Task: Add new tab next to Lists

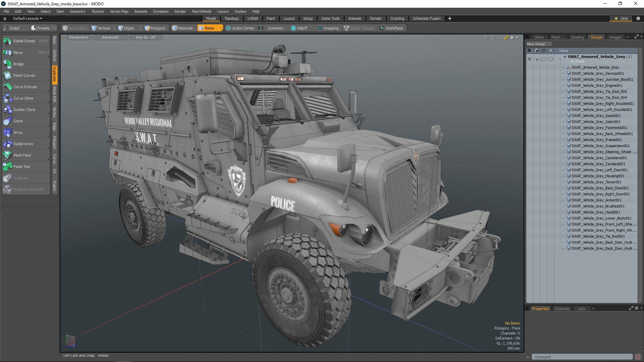Action: (x=593, y=309)
